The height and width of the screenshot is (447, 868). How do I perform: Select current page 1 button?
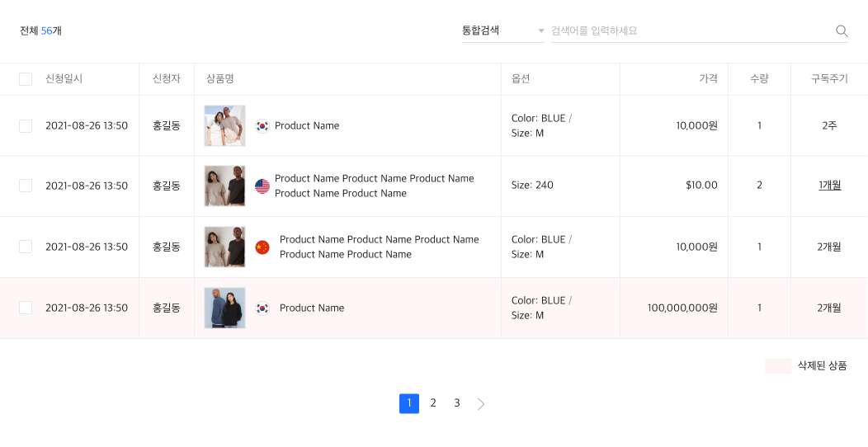[409, 403]
